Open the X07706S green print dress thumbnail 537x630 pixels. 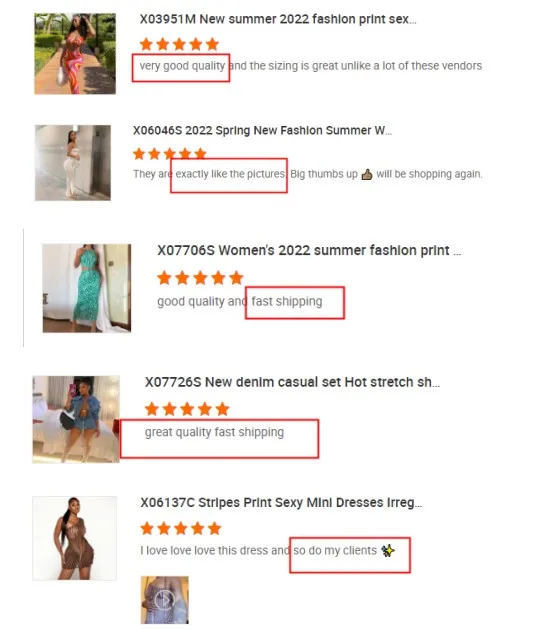[87, 288]
